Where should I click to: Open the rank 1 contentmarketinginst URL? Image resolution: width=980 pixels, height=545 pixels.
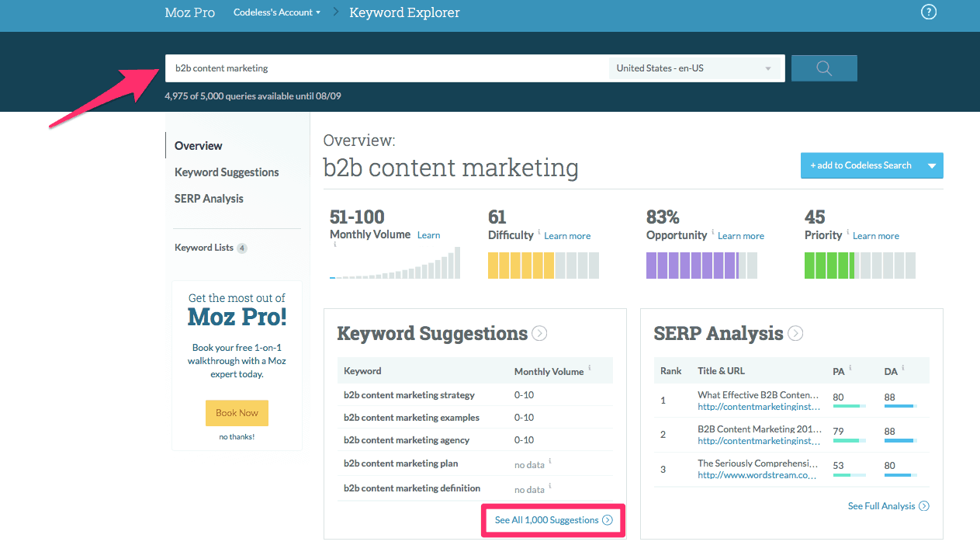(759, 407)
